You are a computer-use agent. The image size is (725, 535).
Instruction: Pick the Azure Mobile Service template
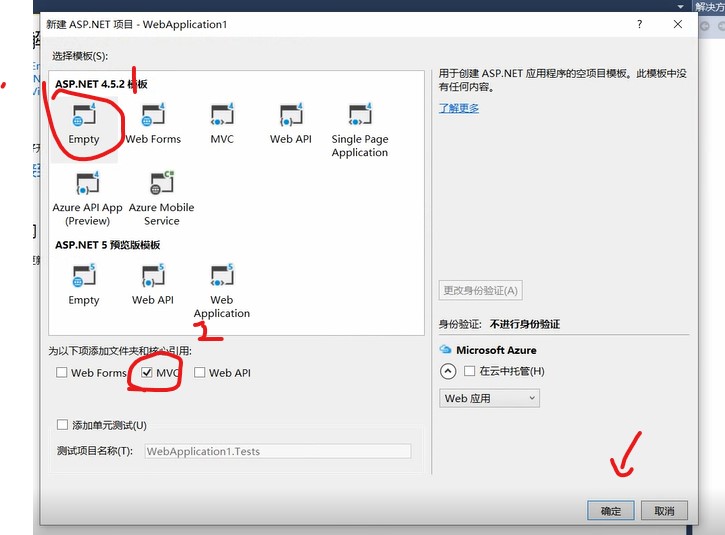tap(161, 199)
